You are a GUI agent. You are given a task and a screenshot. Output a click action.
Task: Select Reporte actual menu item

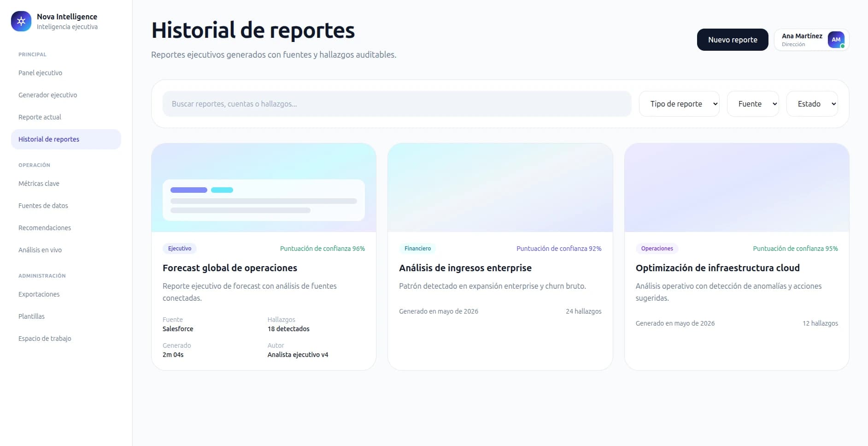click(66, 117)
